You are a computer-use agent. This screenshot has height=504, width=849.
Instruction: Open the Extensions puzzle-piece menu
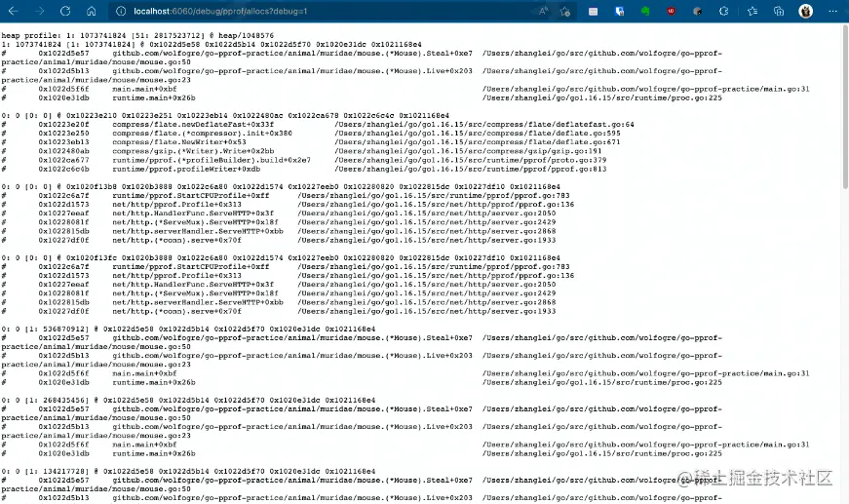(x=724, y=11)
